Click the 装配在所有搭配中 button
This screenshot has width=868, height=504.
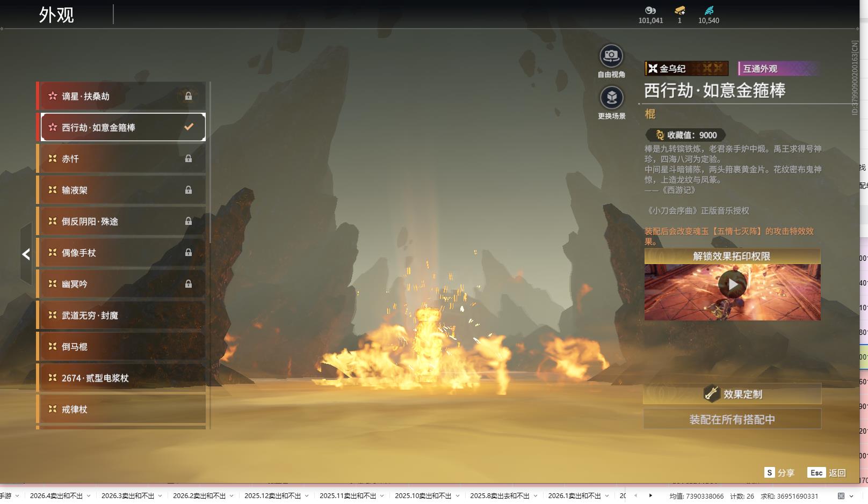point(732,419)
